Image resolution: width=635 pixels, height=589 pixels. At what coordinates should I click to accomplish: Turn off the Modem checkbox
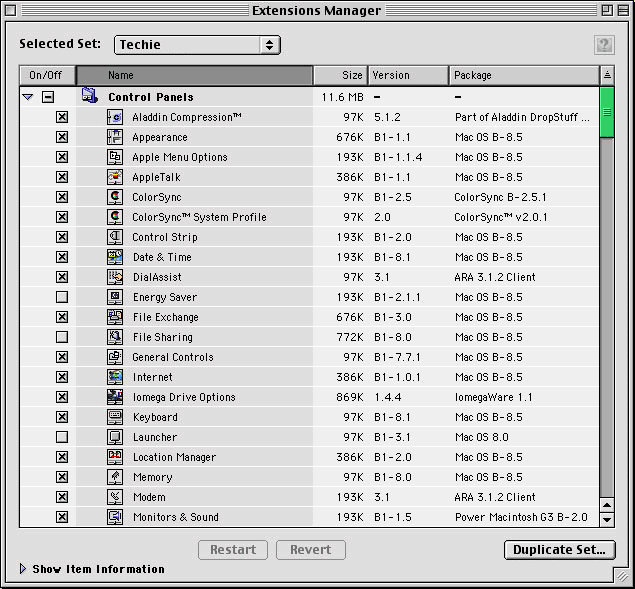click(x=62, y=497)
